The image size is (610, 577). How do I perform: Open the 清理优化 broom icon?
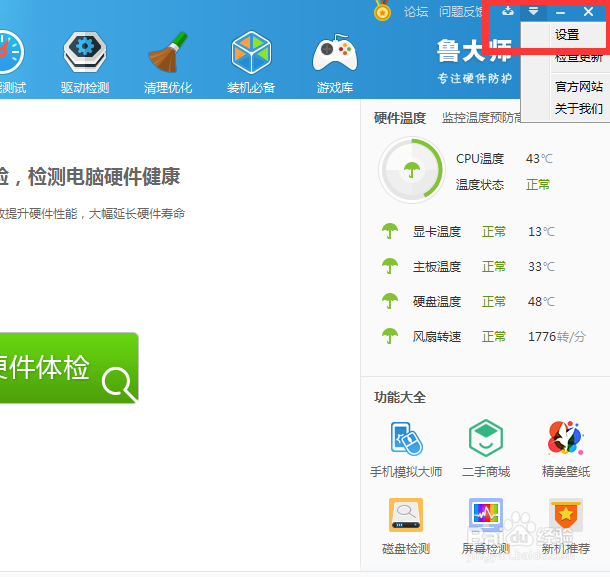(x=168, y=53)
